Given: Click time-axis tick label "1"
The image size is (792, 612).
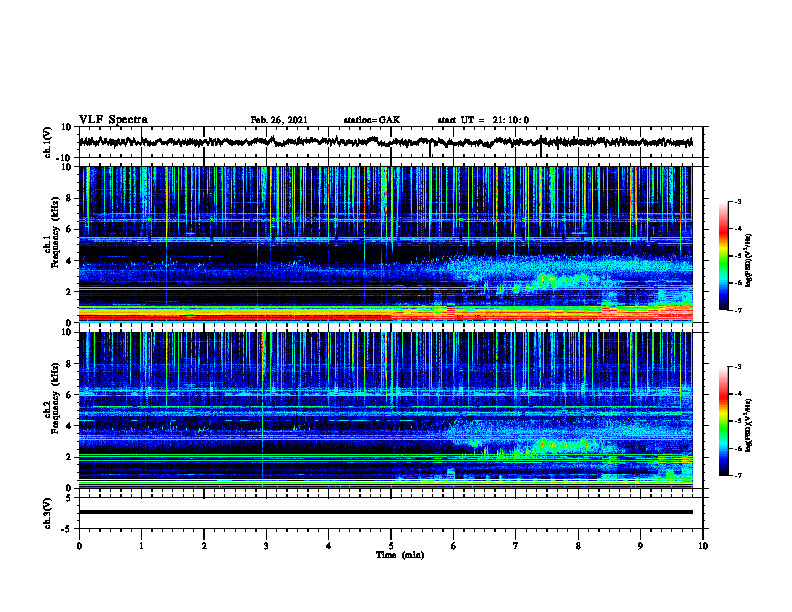Looking at the screenshot, I should [x=141, y=546].
